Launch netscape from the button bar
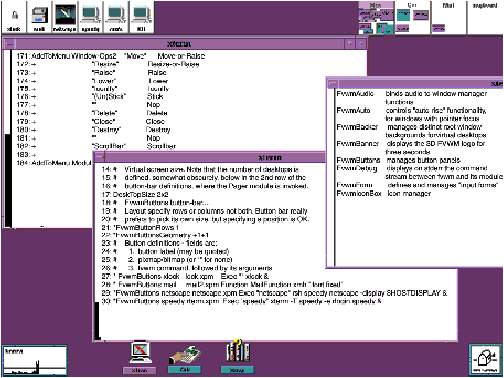 [65, 17]
